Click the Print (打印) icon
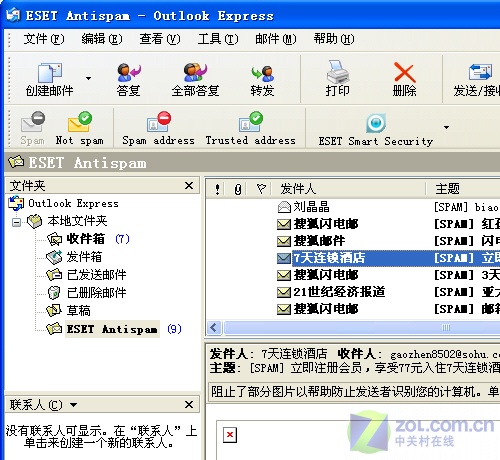This screenshot has height=460, width=500. click(338, 72)
